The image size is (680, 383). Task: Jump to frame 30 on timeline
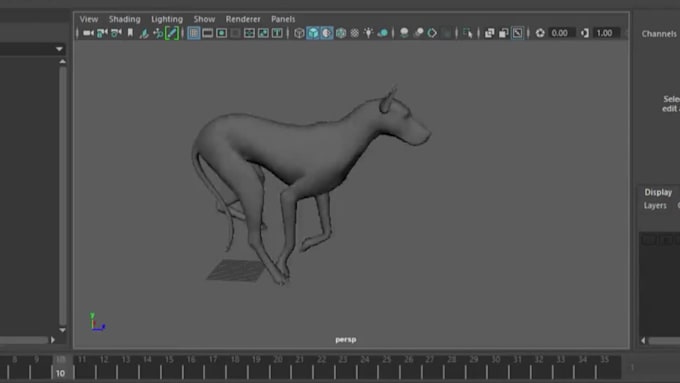(x=495, y=360)
